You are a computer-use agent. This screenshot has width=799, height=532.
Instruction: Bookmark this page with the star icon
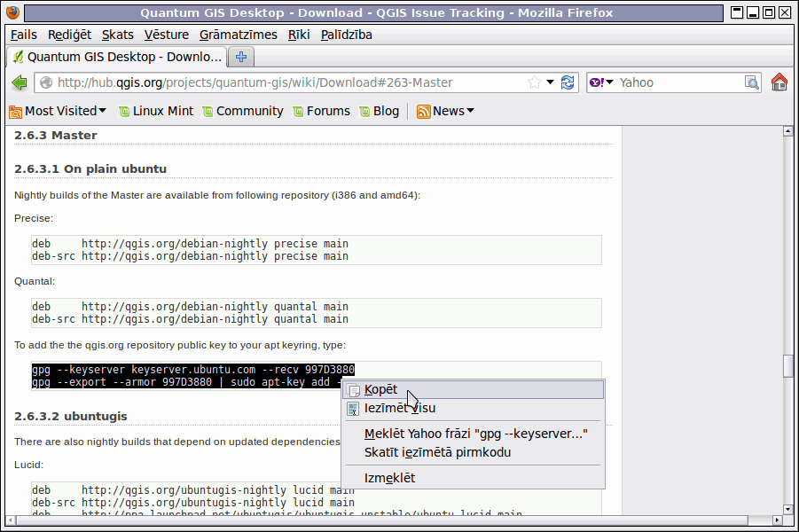click(x=534, y=82)
